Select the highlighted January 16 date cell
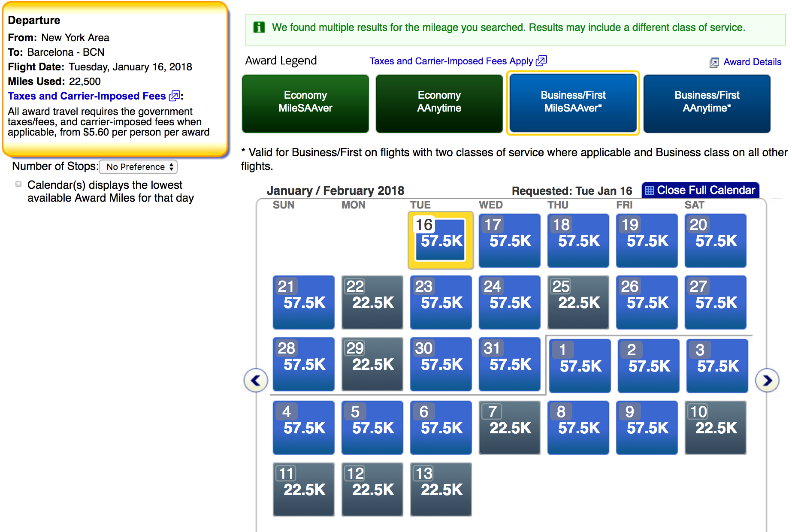The image size is (792, 532). 441,240
